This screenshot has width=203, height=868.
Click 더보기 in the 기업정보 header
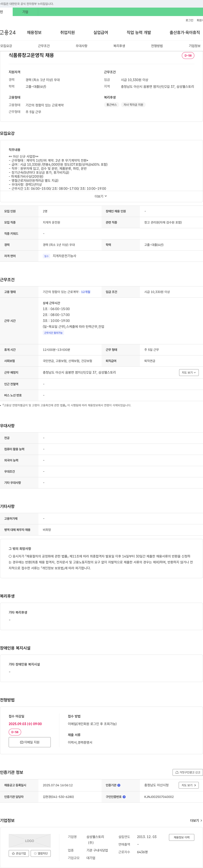tap(196, 821)
